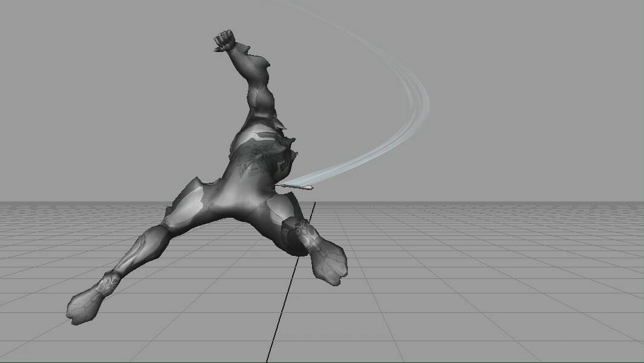Select the character's clenched raised fist

pyautogui.click(x=224, y=38)
